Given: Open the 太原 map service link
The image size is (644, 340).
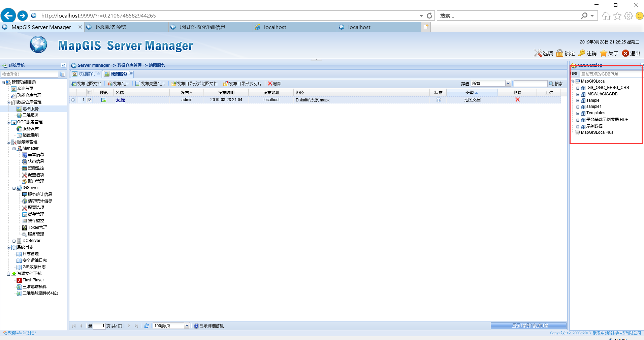Looking at the screenshot, I should [x=120, y=100].
